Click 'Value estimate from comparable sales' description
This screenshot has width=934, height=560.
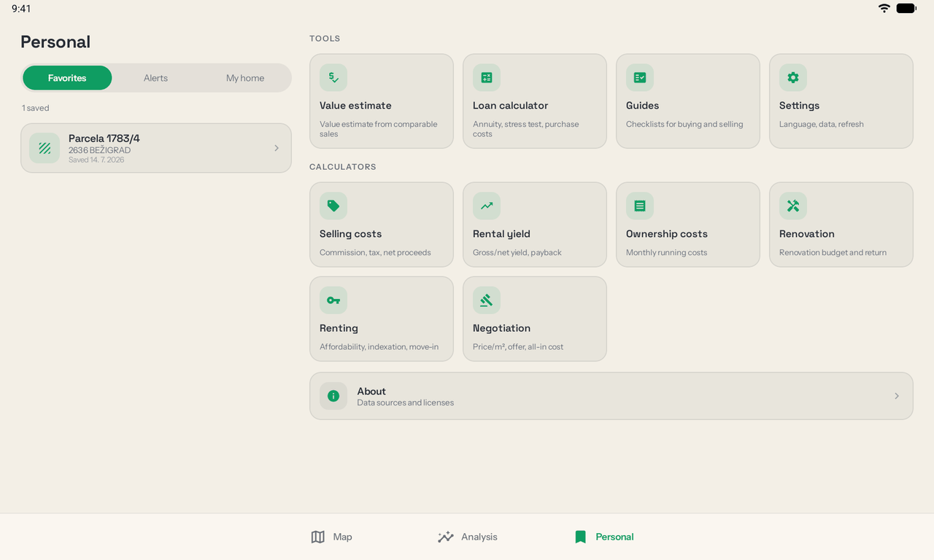point(379,129)
